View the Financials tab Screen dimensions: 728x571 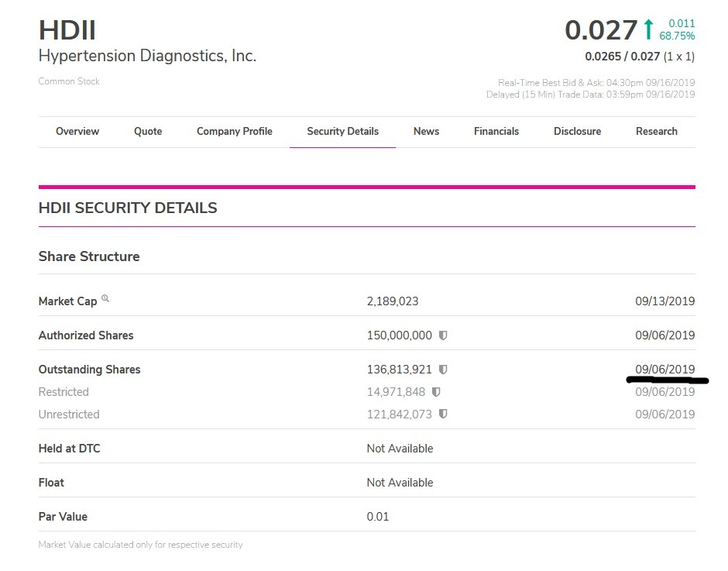[x=496, y=132]
